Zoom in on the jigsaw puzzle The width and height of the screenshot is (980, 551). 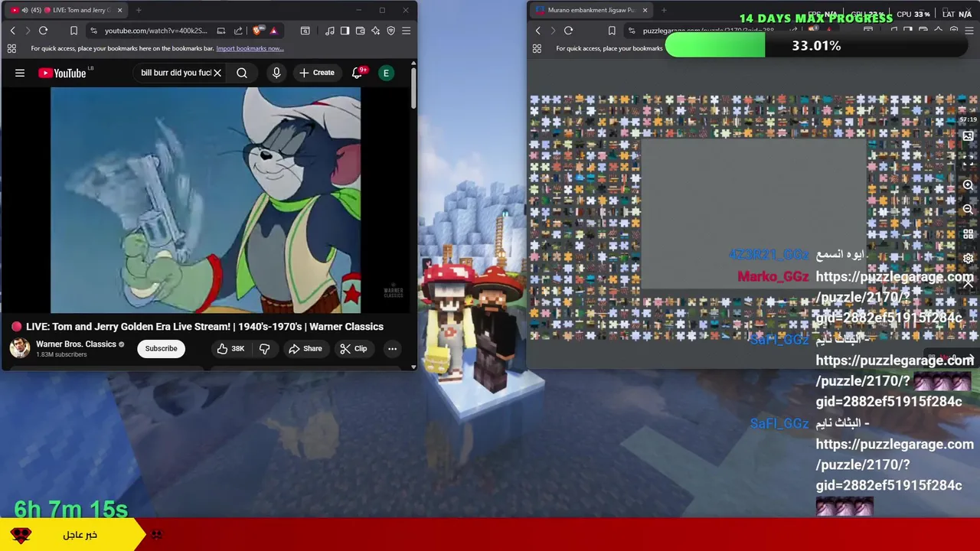tap(968, 185)
